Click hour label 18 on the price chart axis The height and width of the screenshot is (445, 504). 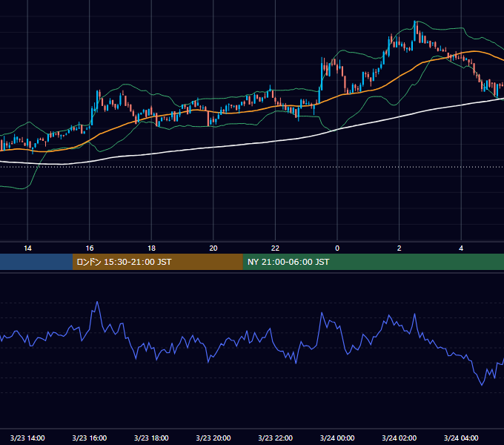tap(151, 248)
